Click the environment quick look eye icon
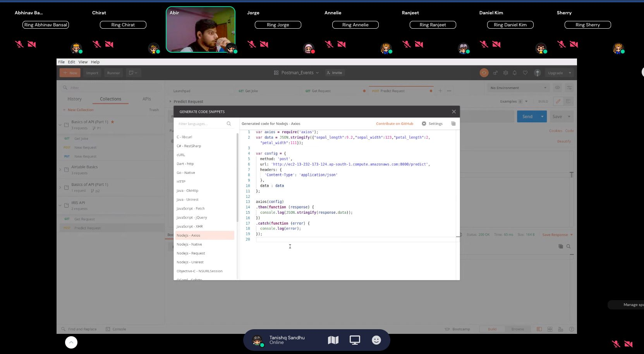Viewport: 644px width, 354px height. pos(557,88)
